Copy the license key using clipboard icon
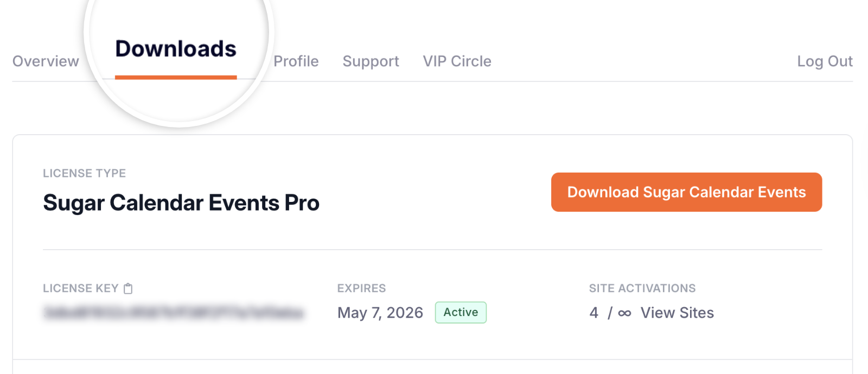868x374 pixels. 128,288
